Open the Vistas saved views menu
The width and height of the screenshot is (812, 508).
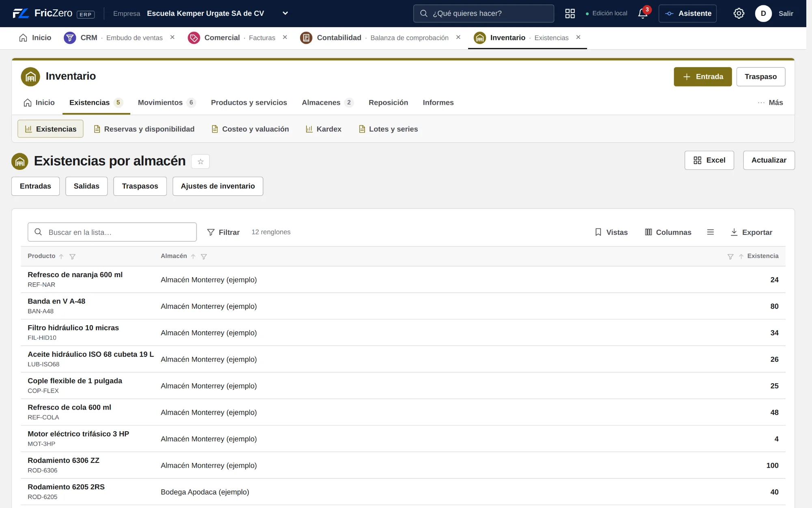(x=611, y=232)
